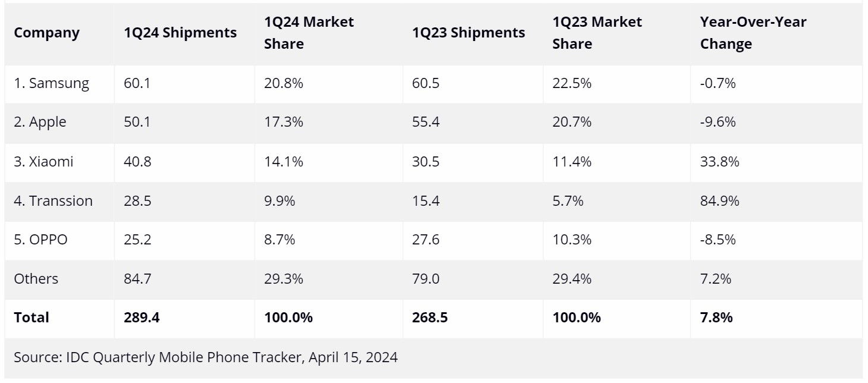Select the 1Q23 Market Share header
The image size is (868, 383).
[x=597, y=33]
